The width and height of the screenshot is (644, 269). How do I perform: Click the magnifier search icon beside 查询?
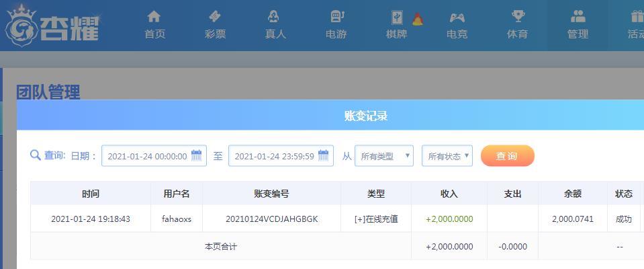tap(36, 155)
